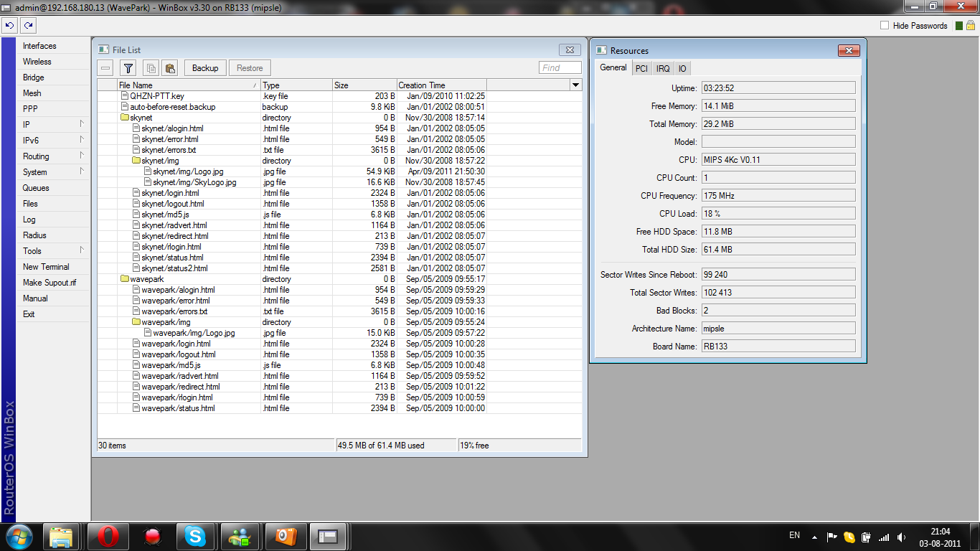980x551 pixels.
Task: Click the Backup button
Action: click(x=205, y=68)
